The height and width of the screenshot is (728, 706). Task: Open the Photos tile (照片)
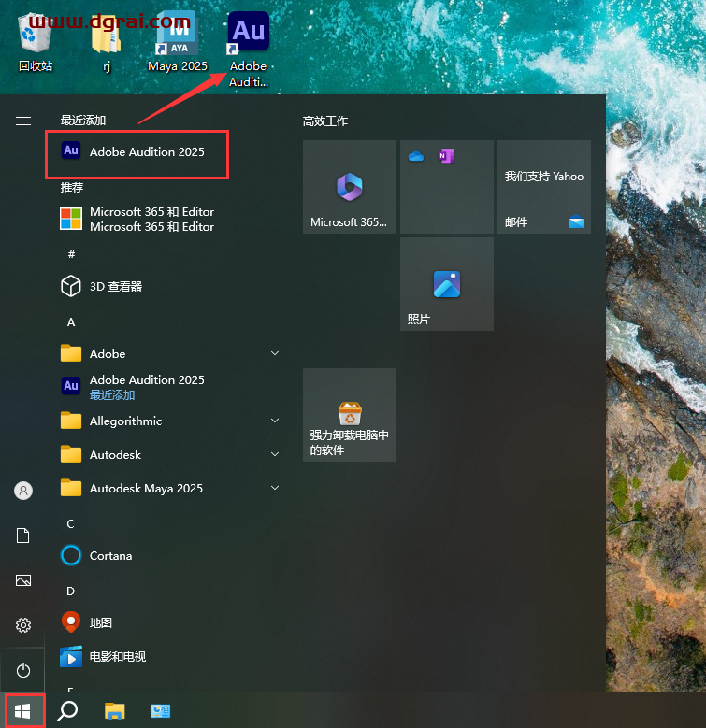pos(447,284)
